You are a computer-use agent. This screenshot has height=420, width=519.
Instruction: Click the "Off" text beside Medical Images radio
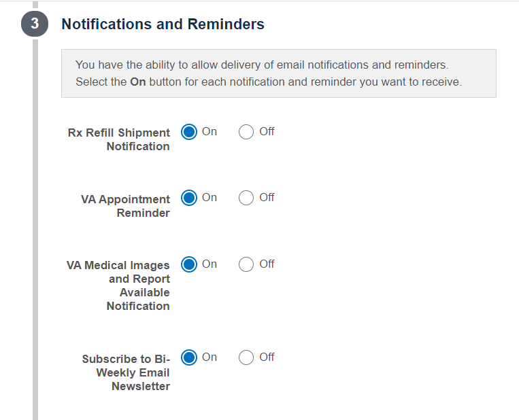267,264
